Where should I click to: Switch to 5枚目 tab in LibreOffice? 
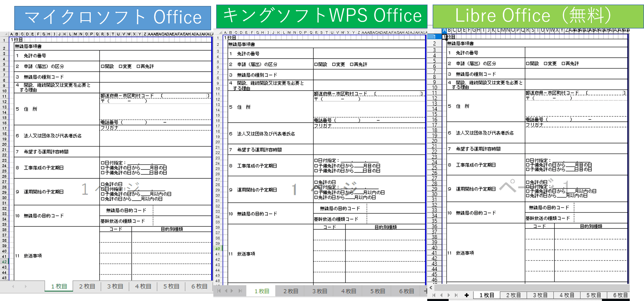(594, 295)
